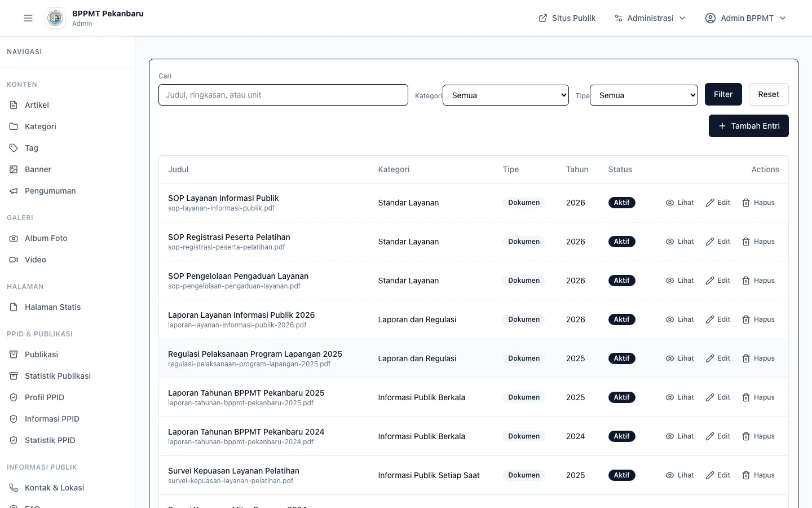This screenshot has width=812, height=508.
Task: View SOP Layanan Informasi Publik entry
Action: tap(679, 203)
